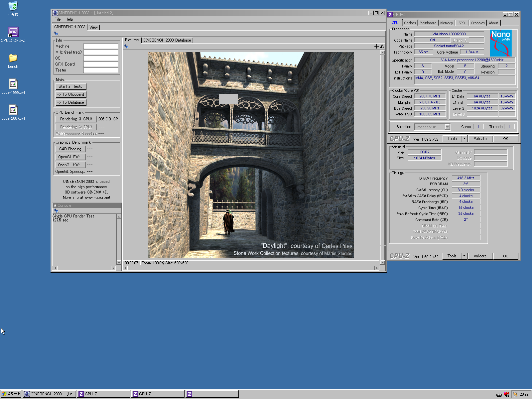532x399 pixels.
Task: Click the taskbar clock showing 20:22
Action: (x=524, y=394)
